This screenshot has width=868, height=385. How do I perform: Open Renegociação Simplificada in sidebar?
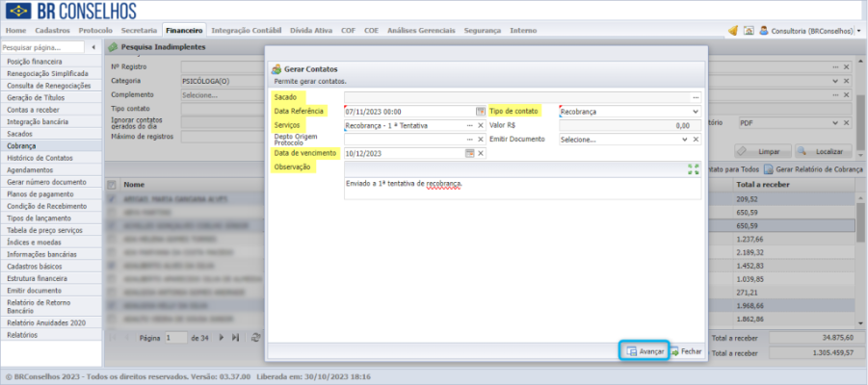[51, 73]
